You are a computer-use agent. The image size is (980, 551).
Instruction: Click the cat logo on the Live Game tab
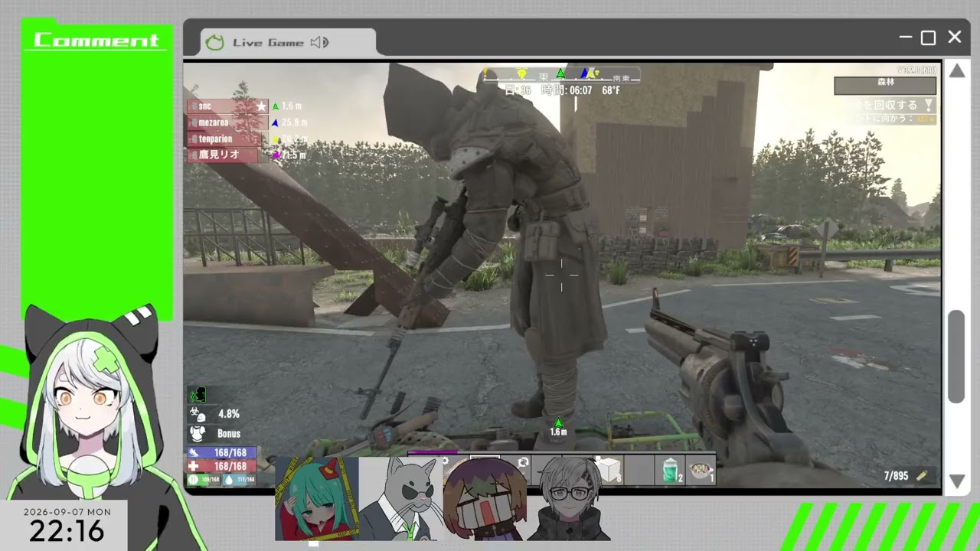coord(215,43)
